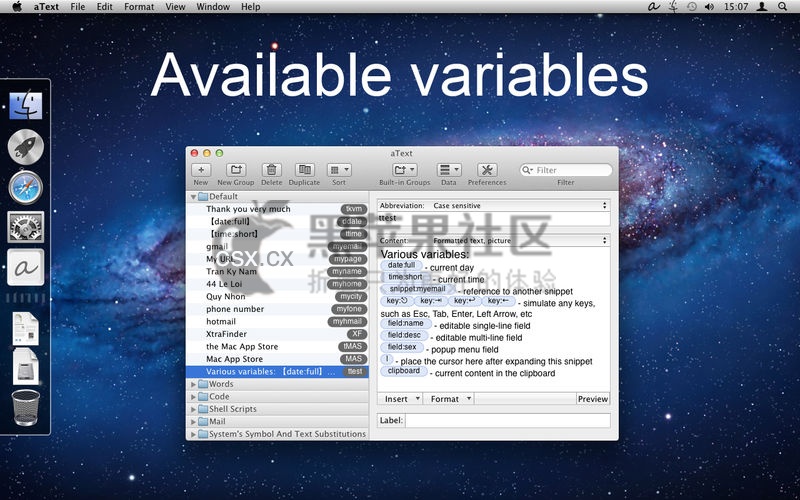Click the Delete trash toolbar icon
Image resolution: width=800 pixels, height=500 pixels.
pyautogui.click(x=271, y=170)
